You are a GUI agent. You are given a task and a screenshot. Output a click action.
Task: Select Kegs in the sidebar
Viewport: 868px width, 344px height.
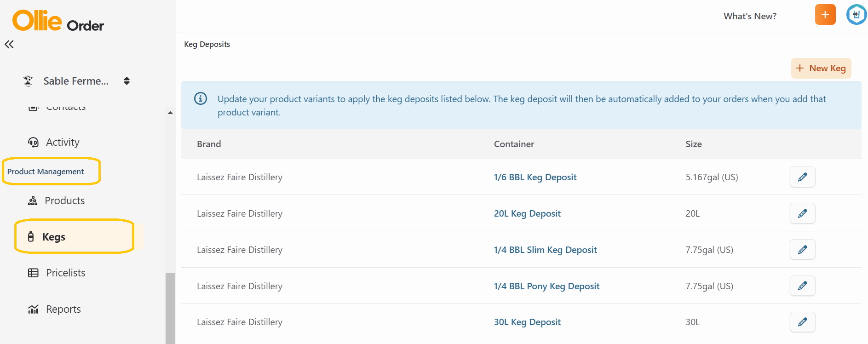74,236
